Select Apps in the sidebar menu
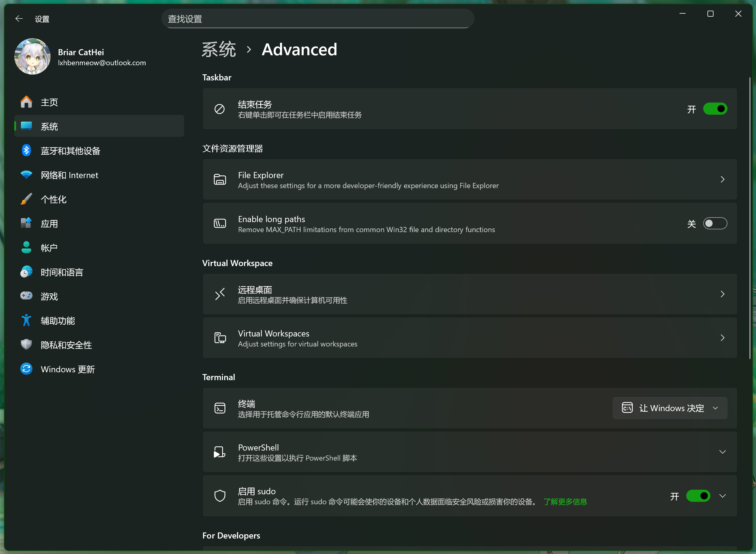Image resolution: width=756 pixels, height=554 pixels. click(49, 224)
